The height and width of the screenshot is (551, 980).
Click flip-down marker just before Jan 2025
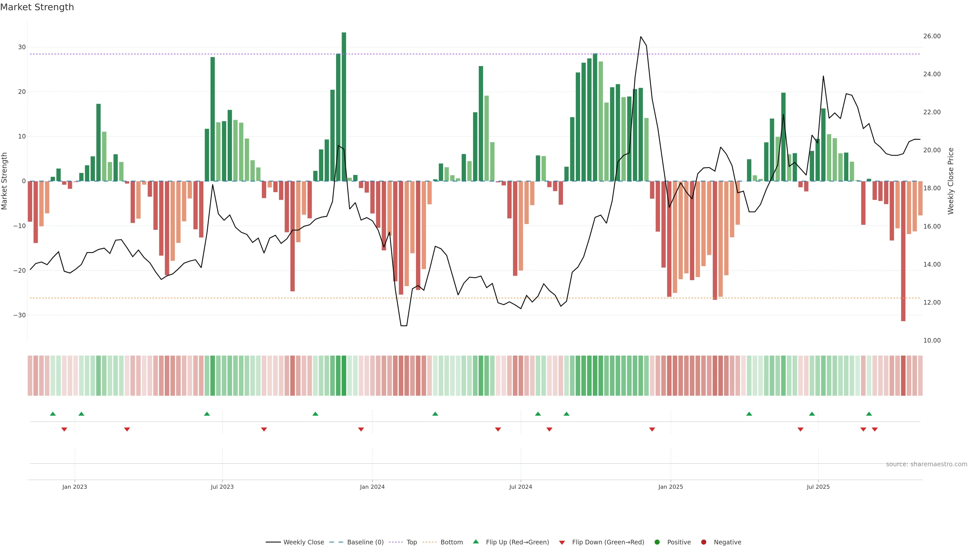coord(652,429)
